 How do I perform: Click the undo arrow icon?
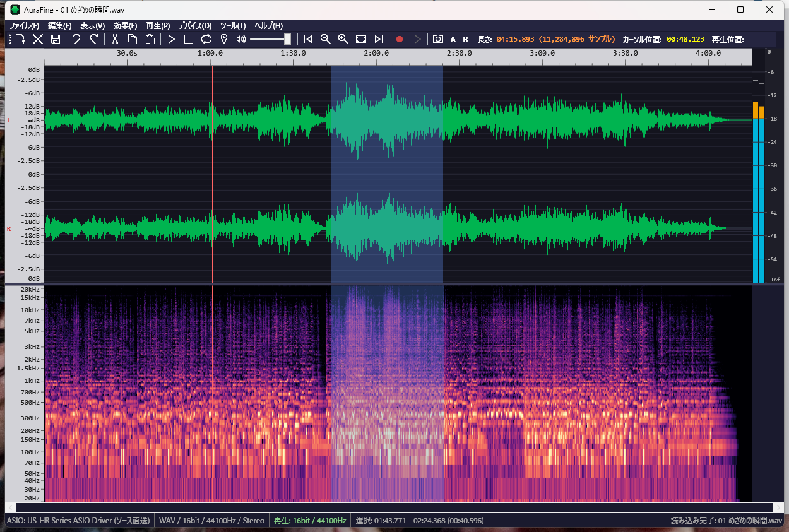76,39
